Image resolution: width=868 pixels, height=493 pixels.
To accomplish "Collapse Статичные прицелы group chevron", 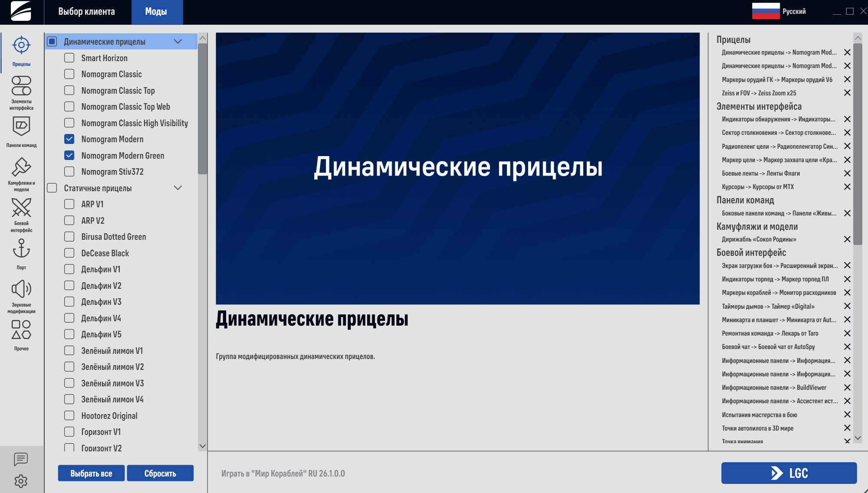I will click(x=178, y=188).
